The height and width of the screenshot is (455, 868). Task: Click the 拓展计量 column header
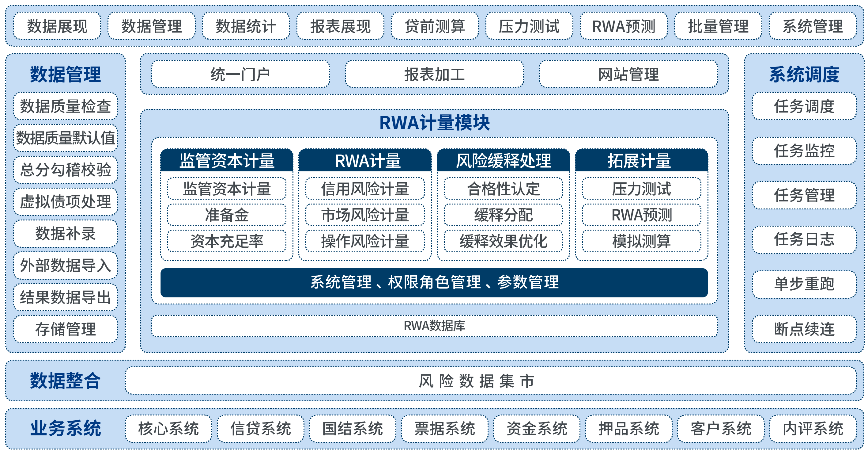pyautogui.click(x=641, y=161)
